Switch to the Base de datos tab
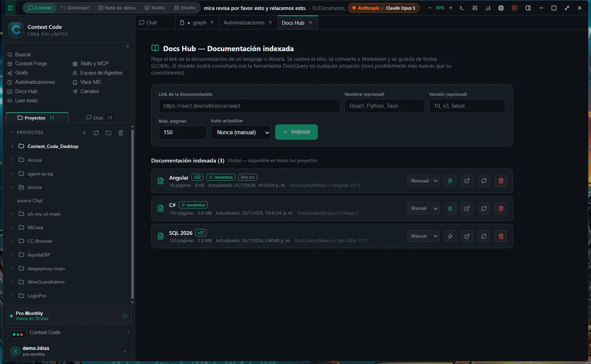Screen dimensions: 591x364 point(117,8)
